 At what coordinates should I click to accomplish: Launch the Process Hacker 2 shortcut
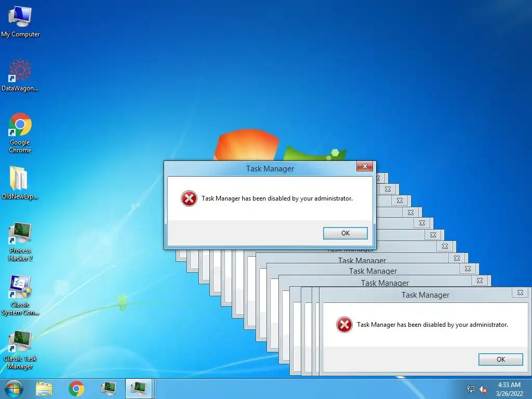tap(20, 242)
